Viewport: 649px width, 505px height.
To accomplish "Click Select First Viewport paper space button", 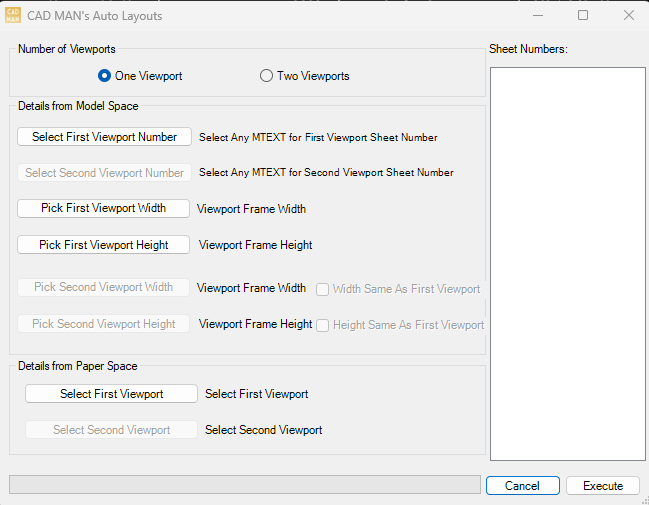I will click(111, 394).
